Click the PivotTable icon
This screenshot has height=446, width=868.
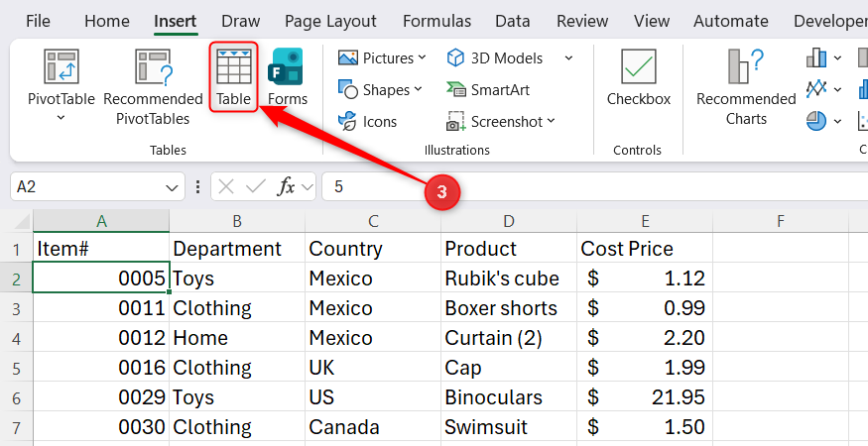tap(62, 66)
